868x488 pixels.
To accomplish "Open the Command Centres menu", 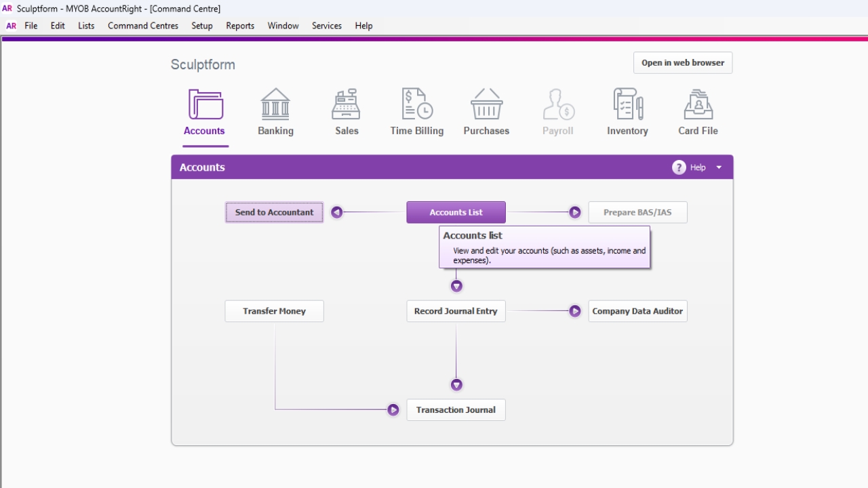I will (x=143, y=26).
